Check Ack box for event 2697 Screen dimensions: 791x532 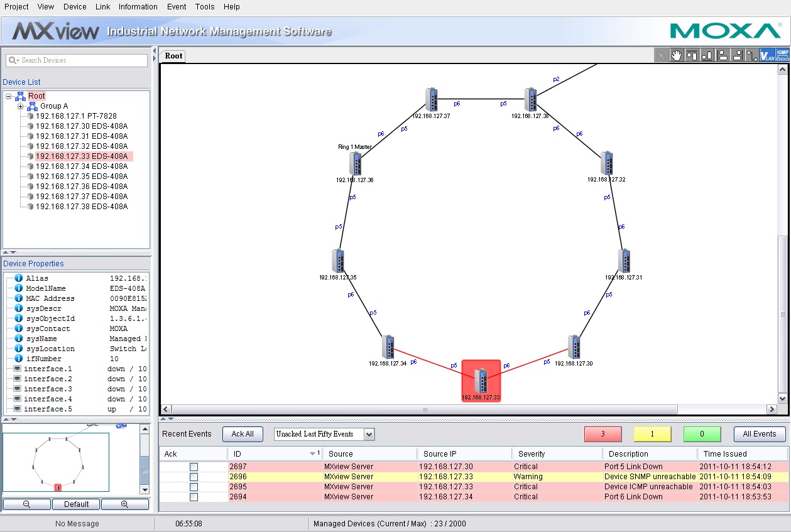[x=194, y=467]
